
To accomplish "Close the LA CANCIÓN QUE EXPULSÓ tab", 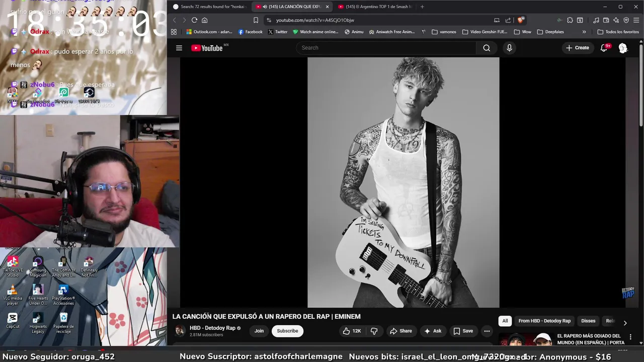I will click(x=327, y=7).
